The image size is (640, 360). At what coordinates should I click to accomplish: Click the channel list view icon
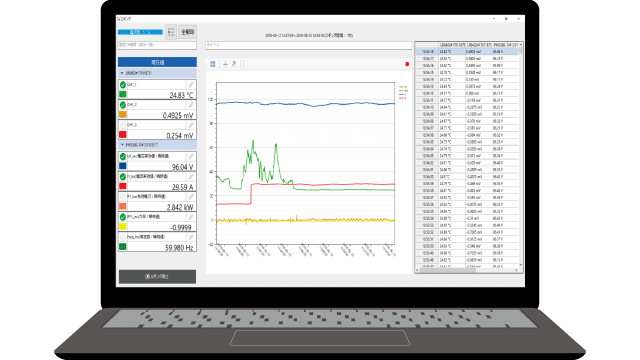171,32
